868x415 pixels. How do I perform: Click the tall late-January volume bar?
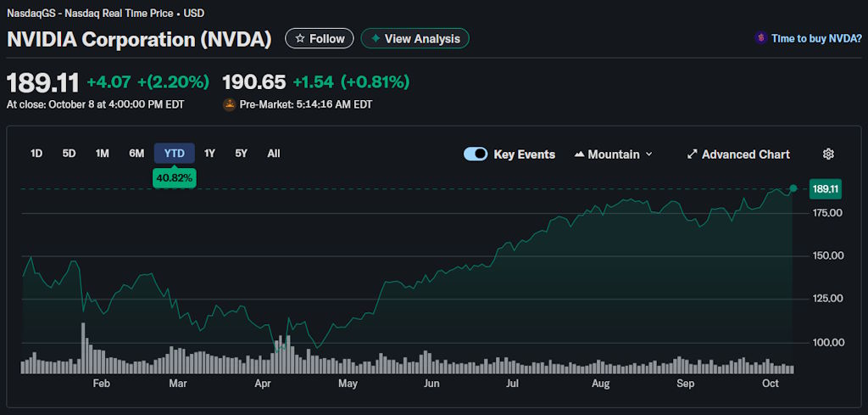83,348
